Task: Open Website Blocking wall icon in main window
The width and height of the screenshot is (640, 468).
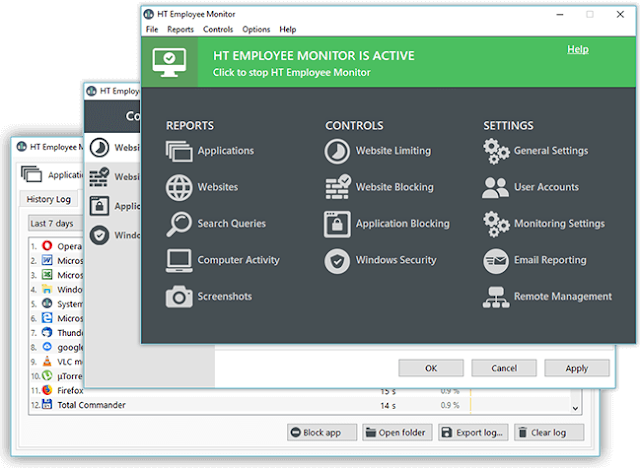Action: click(338, 187)
